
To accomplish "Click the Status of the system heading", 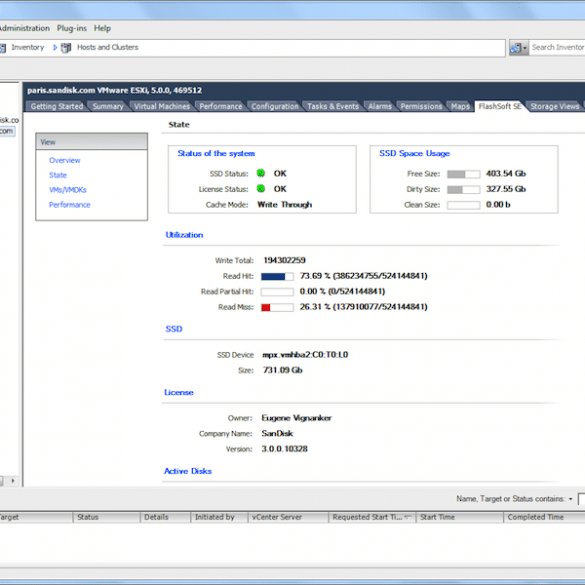I will [216, 153].
